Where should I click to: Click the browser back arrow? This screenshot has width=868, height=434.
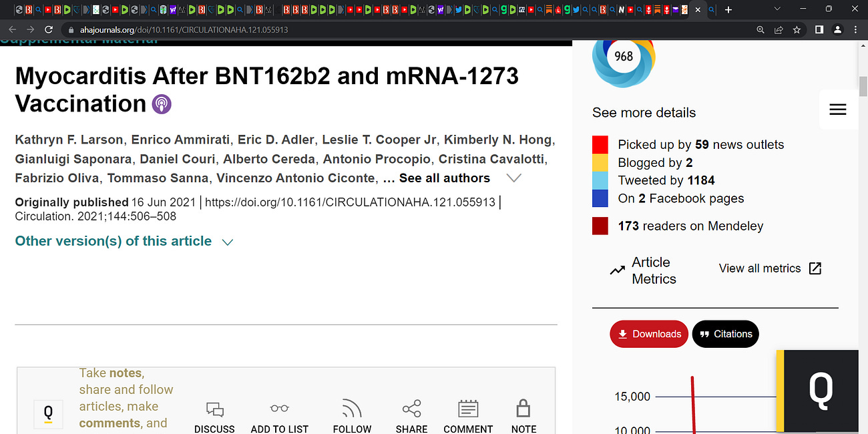tap(13, 30)
